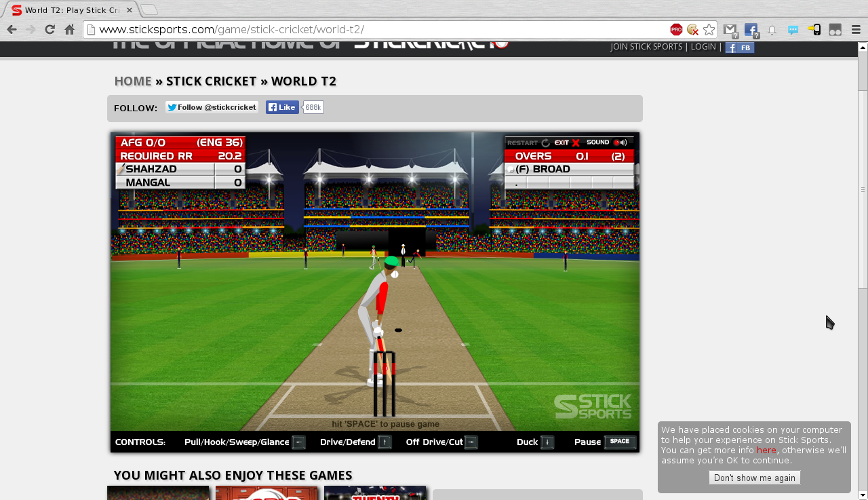Click the up arrow key for Drive/Defend

tap(385, 442)
